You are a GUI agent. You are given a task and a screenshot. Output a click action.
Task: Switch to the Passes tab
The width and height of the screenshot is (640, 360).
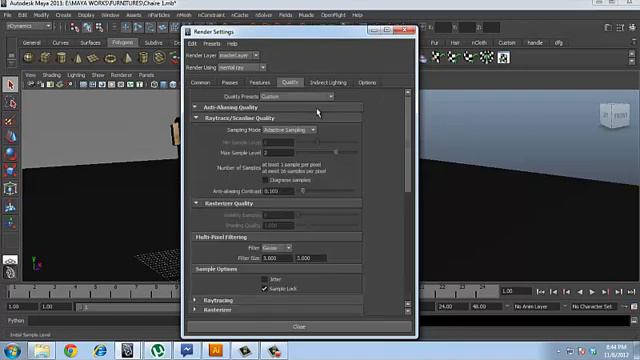point(229,82)
